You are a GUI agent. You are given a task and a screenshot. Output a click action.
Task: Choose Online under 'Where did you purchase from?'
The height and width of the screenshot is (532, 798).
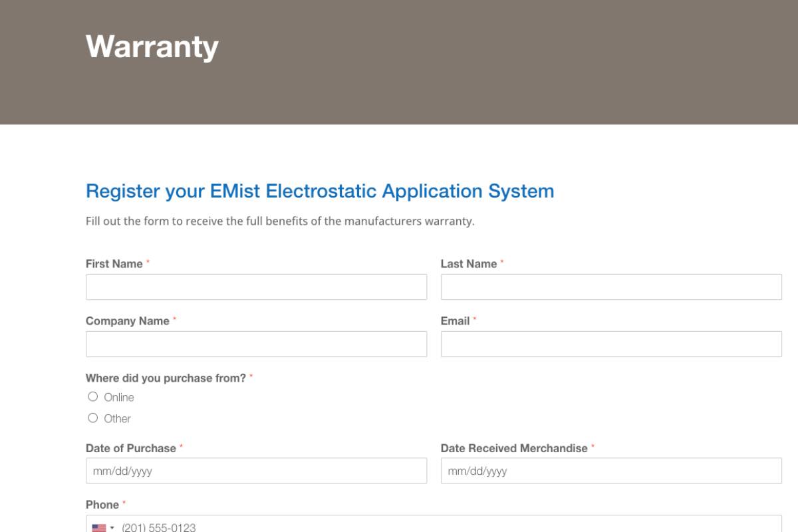click(93, 397)
